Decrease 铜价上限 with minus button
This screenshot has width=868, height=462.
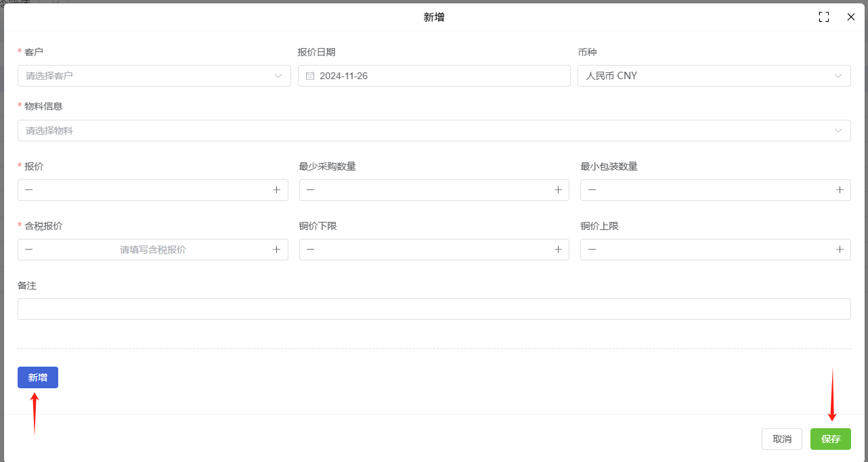click(592, 250)
